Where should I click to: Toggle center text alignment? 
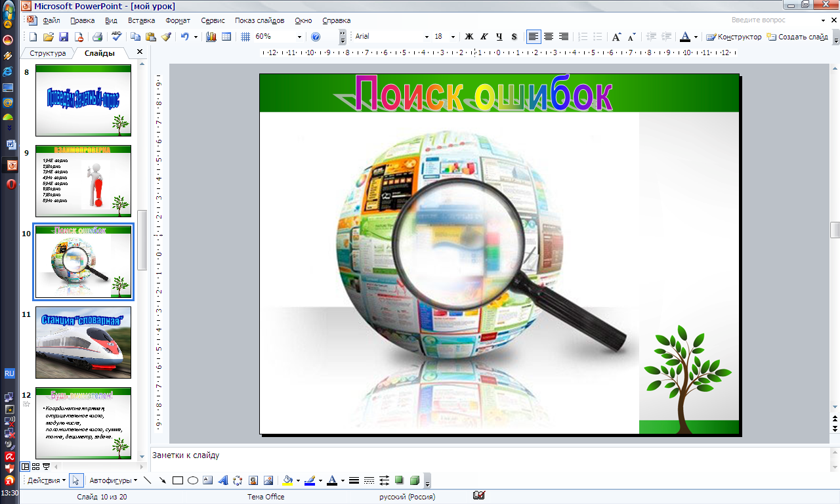coord(549,37)
